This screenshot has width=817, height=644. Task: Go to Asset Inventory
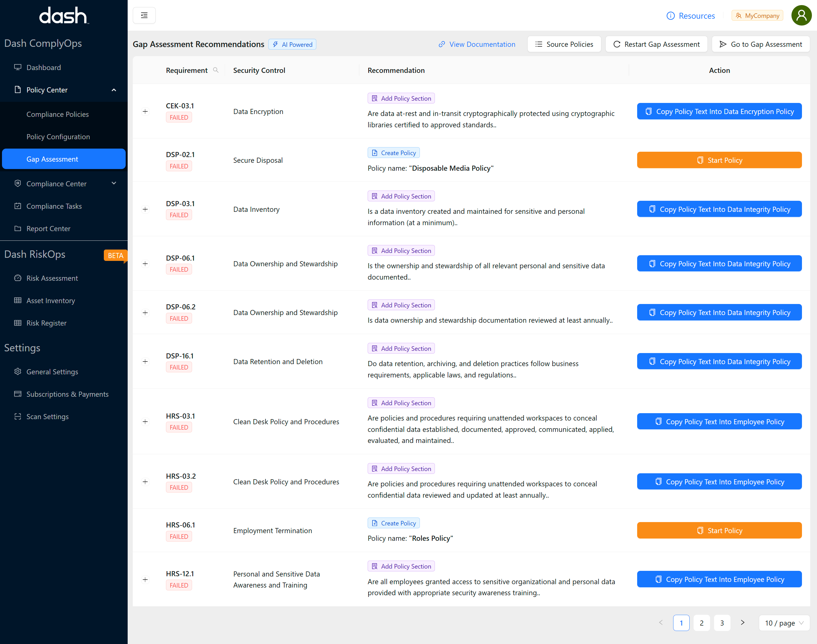click(x=50, y=301)
